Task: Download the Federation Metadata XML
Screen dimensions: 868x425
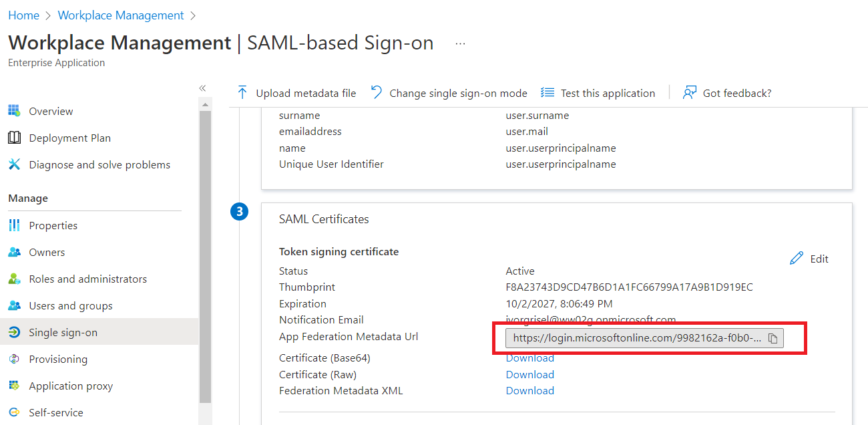Action: 530,390
